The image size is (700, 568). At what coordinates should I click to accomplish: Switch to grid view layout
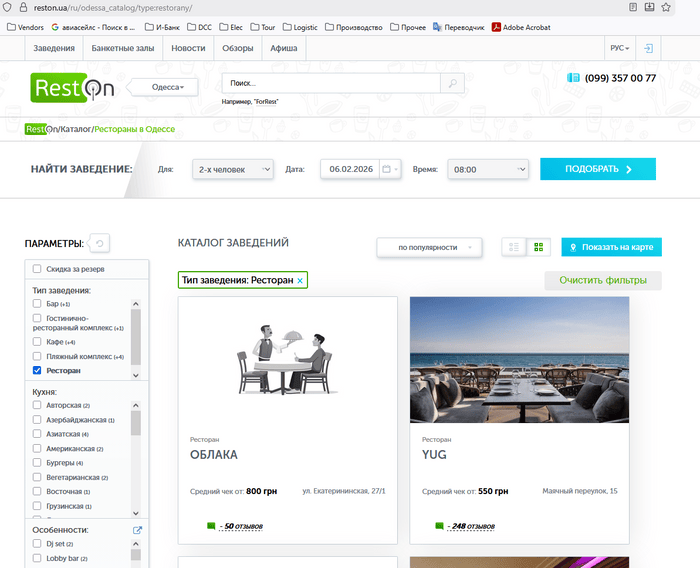pos(539,247)
